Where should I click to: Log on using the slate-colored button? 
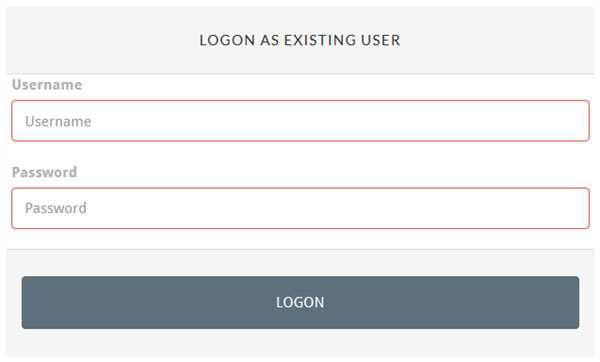300,302
